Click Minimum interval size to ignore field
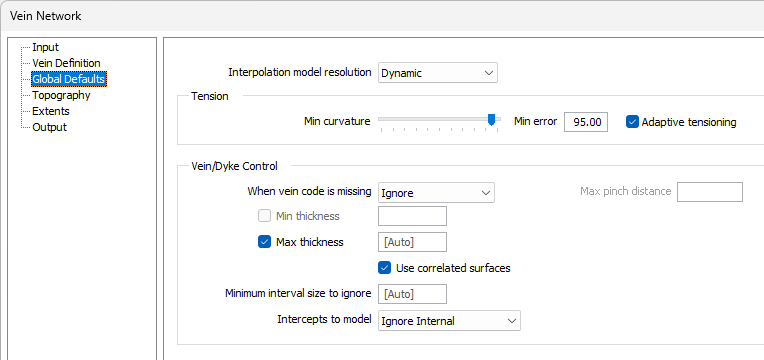 (412, 294)
